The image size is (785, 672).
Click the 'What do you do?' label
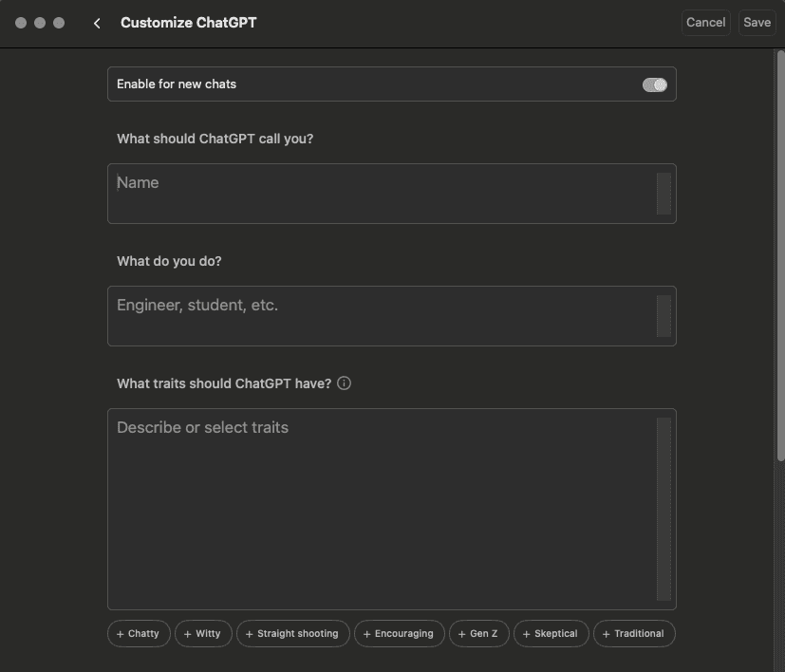click(169, 261)
